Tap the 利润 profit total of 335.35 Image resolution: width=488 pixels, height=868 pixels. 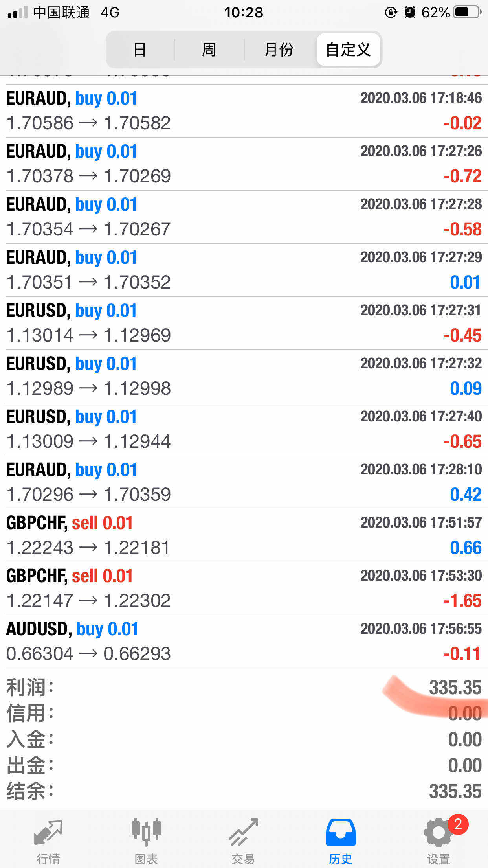(455, 688)
